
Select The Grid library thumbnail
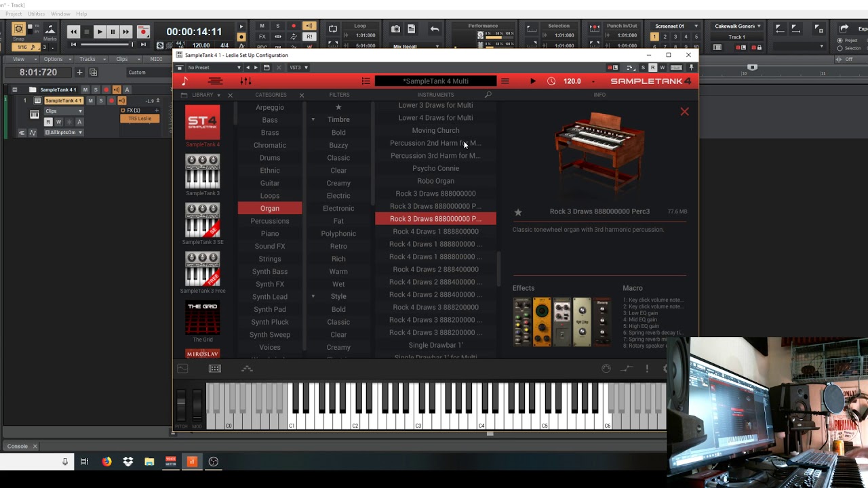pyautogui.click(x=202, y=318)
